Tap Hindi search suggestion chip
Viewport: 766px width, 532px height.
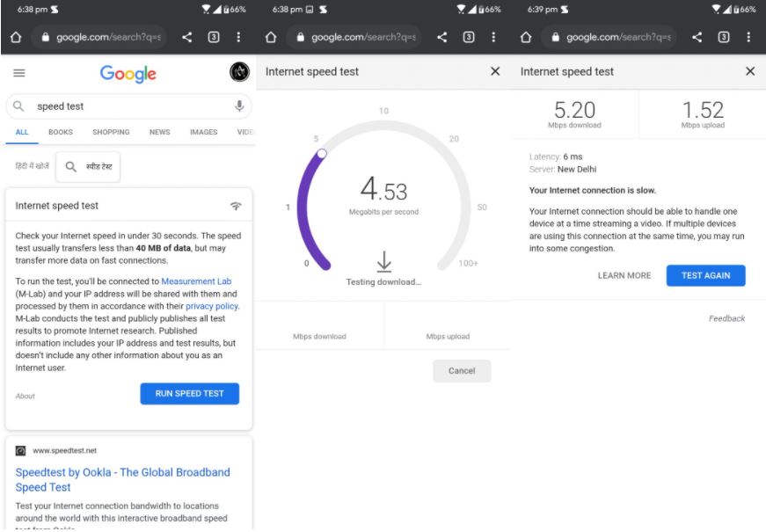pyautogui.click(x=88, y=166)
